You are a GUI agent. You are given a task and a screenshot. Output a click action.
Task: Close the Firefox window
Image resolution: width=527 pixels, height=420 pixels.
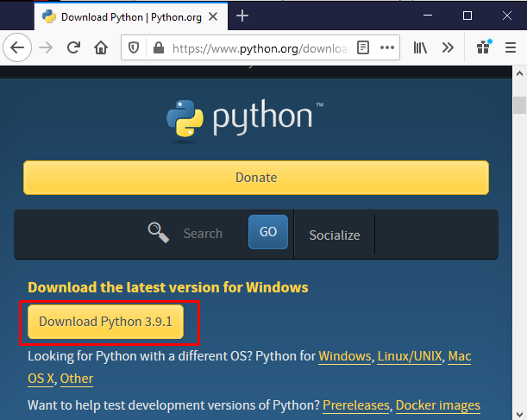507,16
